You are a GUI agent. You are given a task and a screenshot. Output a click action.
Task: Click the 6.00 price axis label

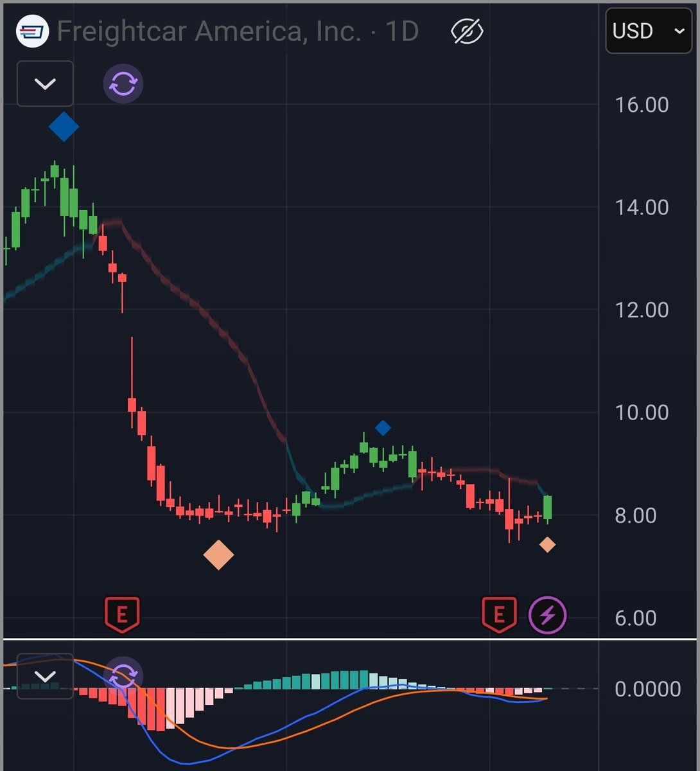(636, 618)
